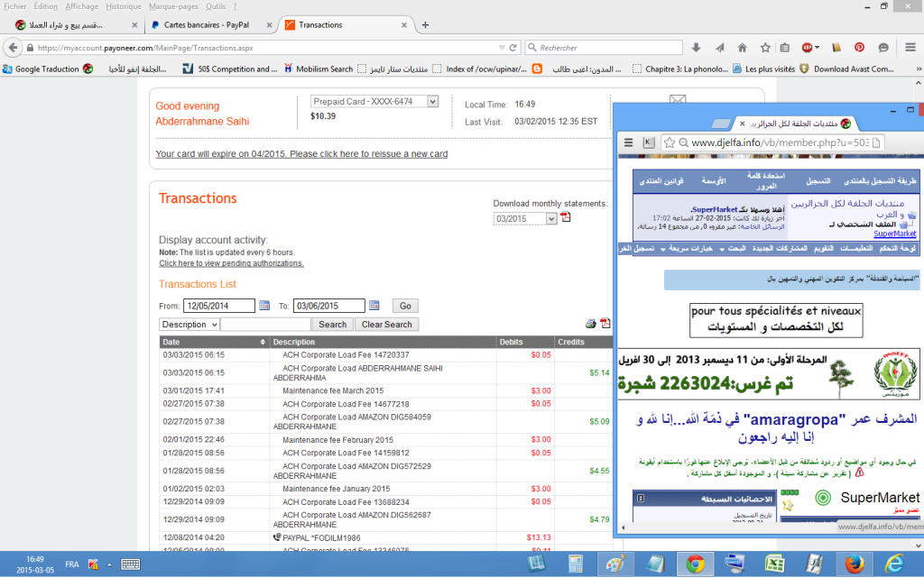The height and width of the screenshot is (578, 924).
Task: Export transactions list to PDF
Action: click(x=605, y=323)
